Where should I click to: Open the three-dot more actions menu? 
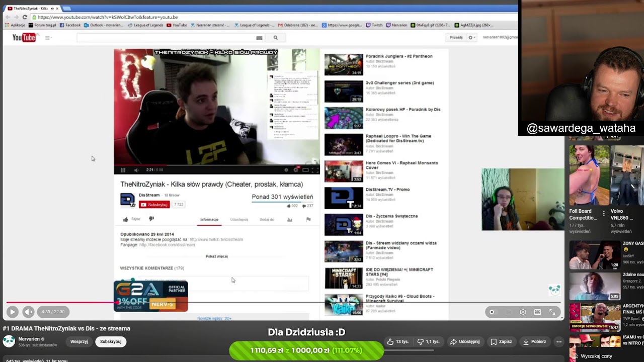[x=558, y=342]
